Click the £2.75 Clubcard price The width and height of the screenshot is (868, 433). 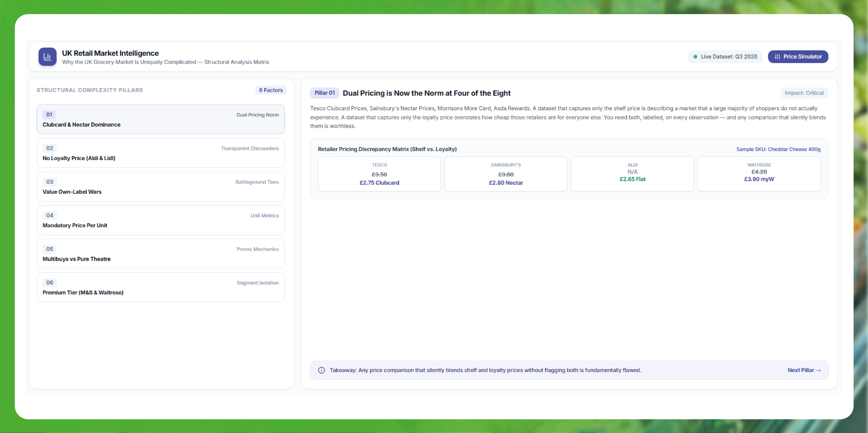click(379, 183)
